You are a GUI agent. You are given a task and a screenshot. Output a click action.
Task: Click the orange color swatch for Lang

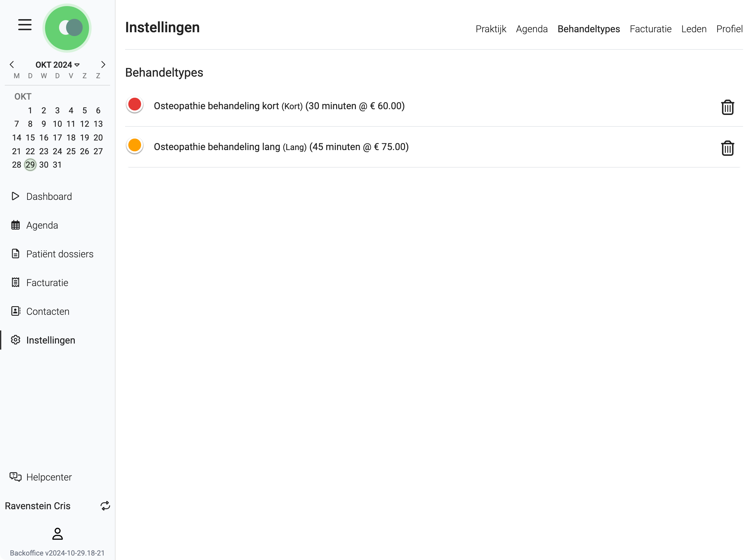click(x=135, y=145)
